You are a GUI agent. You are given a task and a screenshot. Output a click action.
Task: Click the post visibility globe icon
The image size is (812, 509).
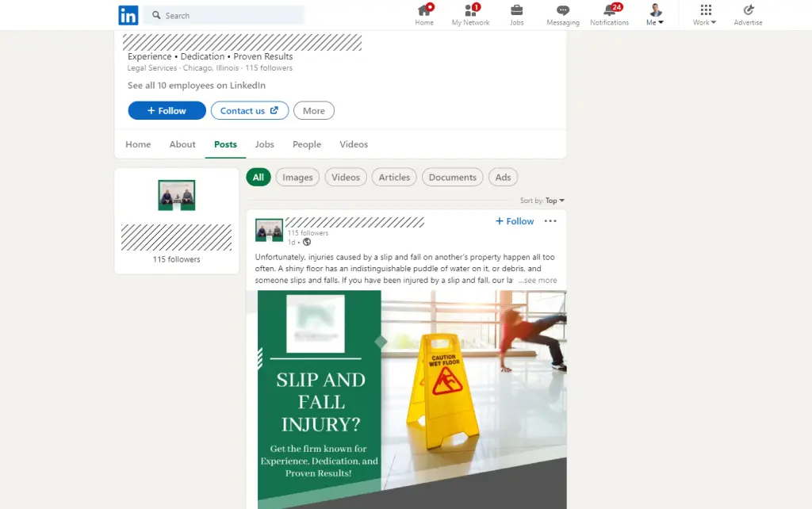[x=307, y=242]
